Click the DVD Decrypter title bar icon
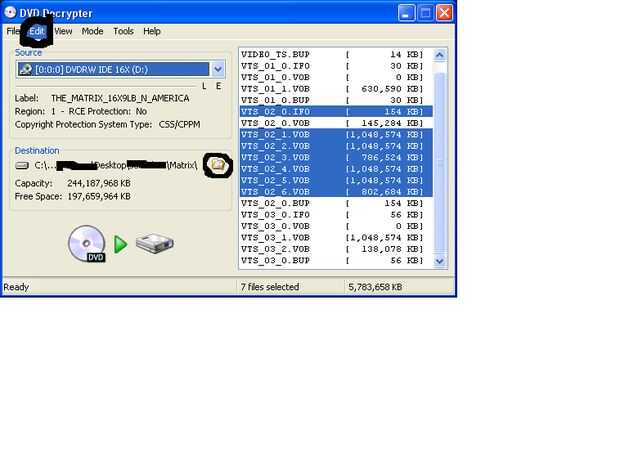This screenshot has height=466, width=620. point(10,12)
